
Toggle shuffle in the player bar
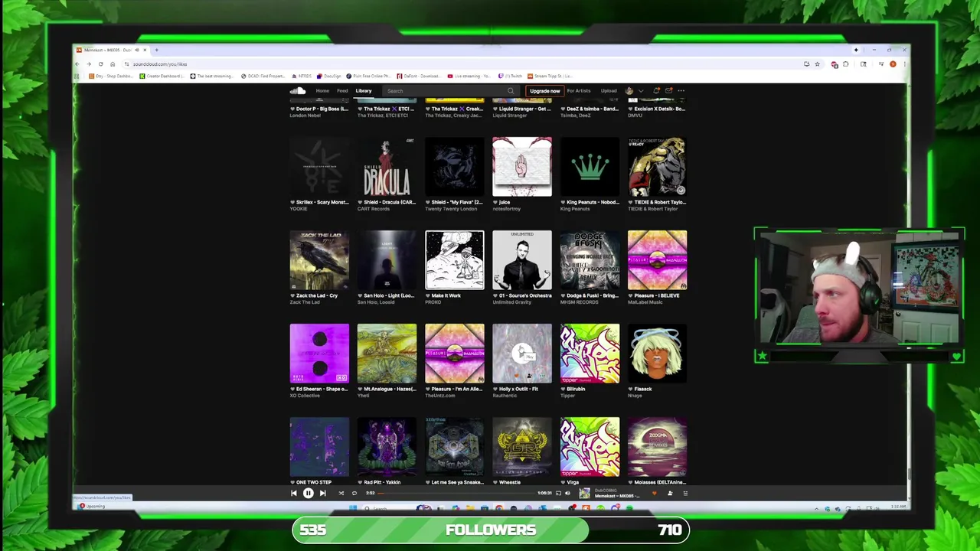[x=341, y=494]
